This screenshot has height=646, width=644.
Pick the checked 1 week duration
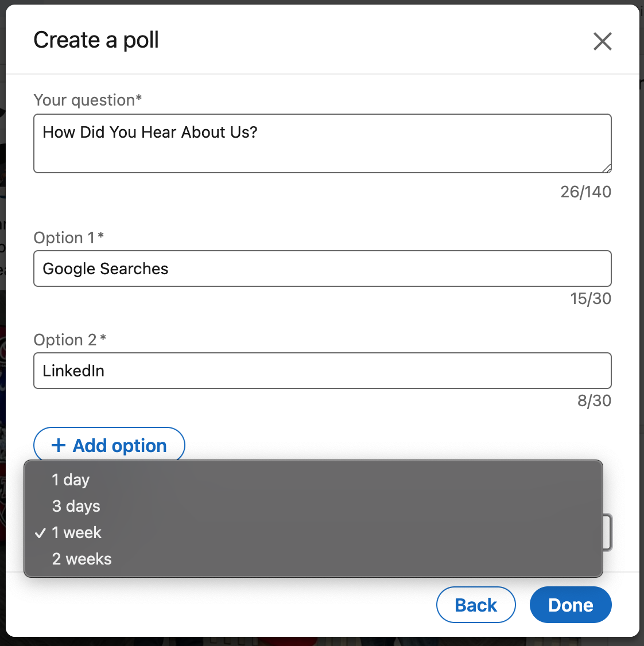[76, 532]
